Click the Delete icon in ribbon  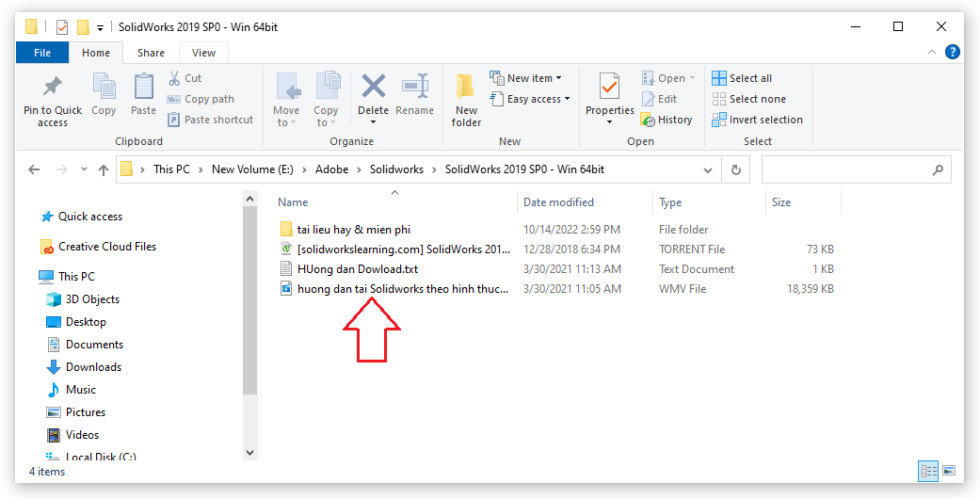(x=373, y=88)
